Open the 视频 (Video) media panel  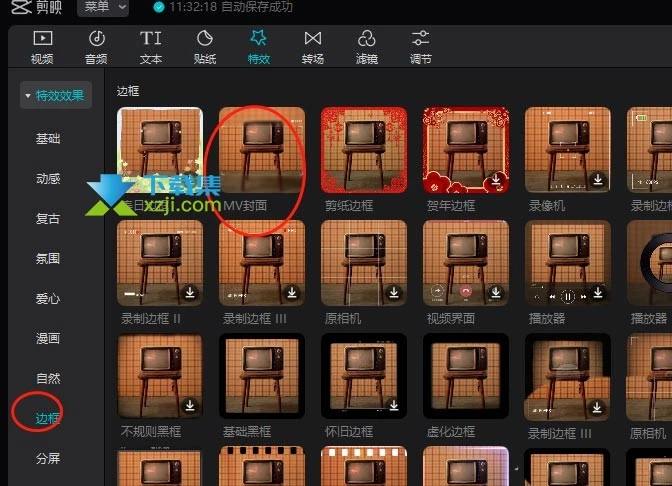pos(42,46)
